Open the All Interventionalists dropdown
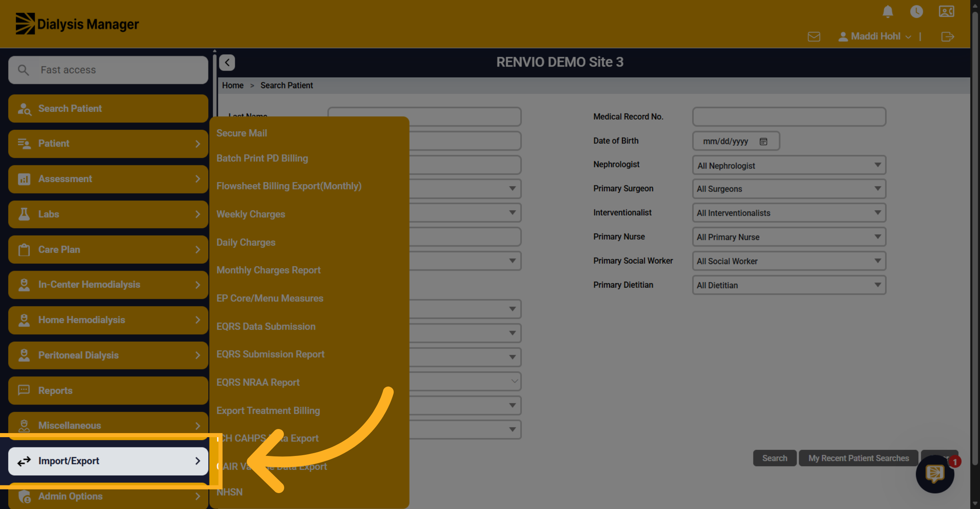 coord(789,213)
